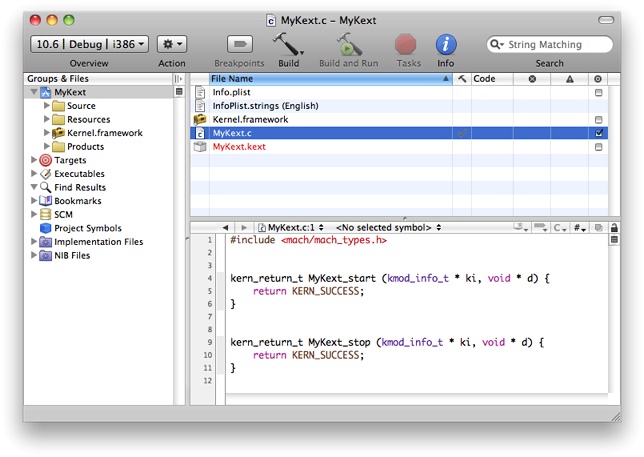Viewport: 644px width, 457px height.
Task: Select the Targets group icon
Action: pyautogui.click(x=45, y=160)
